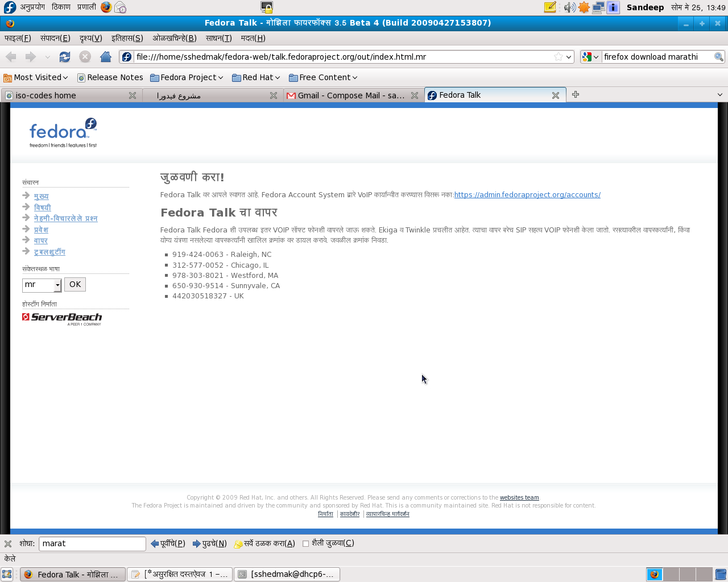Open the list all tabs dropdown
Viewport: 728px width, 582px height.
pyautogui.click(x=719, y=95)
